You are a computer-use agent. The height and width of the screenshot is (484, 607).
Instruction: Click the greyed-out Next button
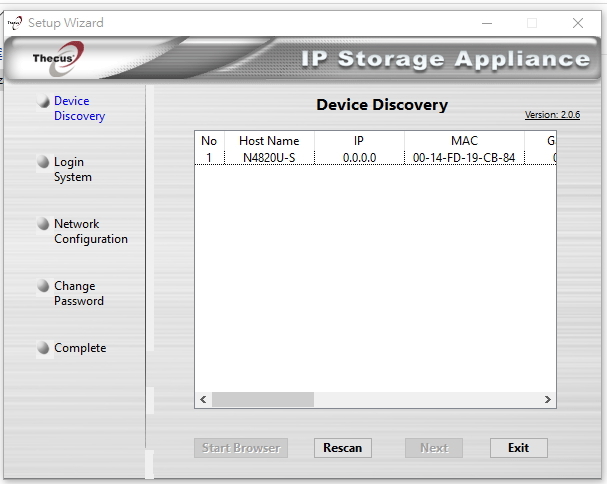[434, 448]
